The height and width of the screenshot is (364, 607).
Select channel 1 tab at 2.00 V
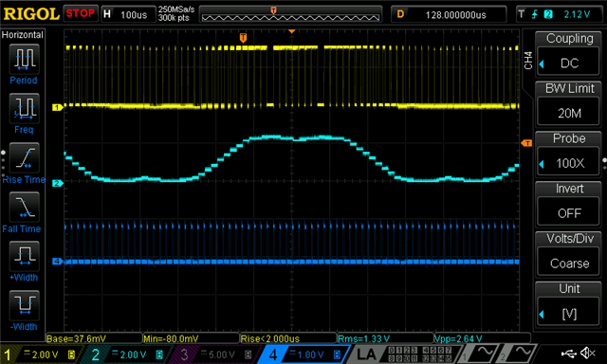pos(41,355)
